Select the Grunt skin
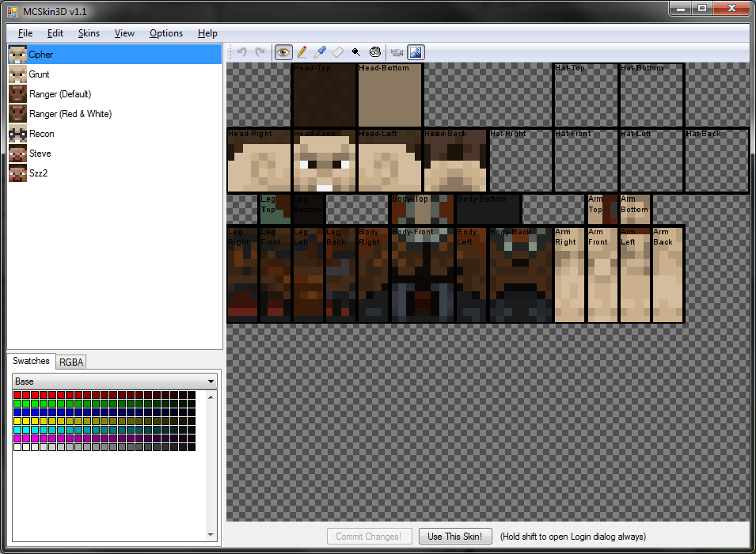This screenshot has height=554, width=756. [115, 74]
